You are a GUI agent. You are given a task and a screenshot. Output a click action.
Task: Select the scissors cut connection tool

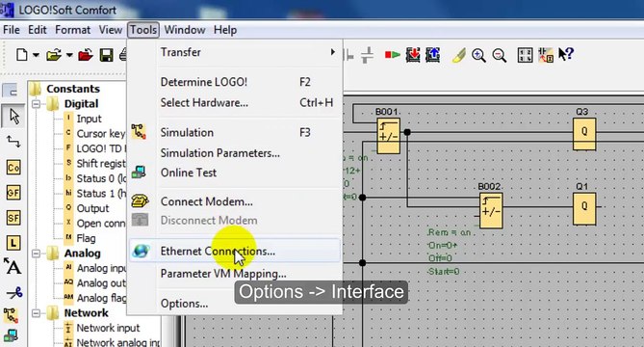(14, 293)
